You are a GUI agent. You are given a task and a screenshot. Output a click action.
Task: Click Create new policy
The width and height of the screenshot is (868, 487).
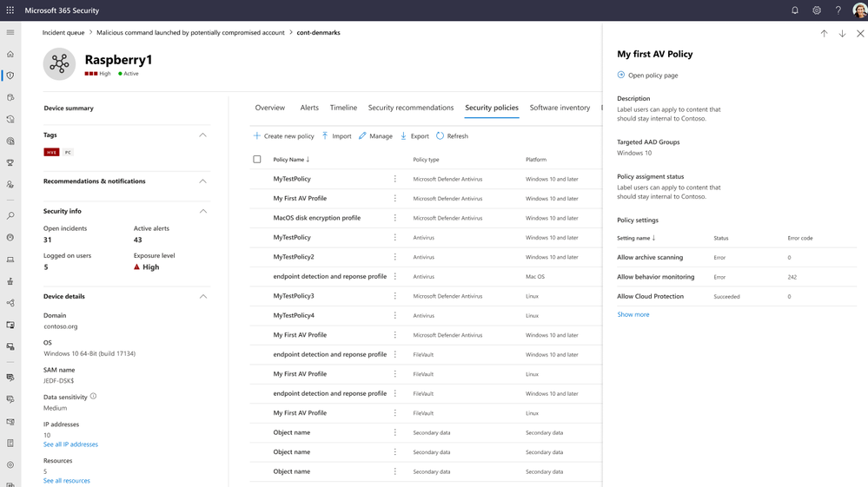(x=283, y=136)
